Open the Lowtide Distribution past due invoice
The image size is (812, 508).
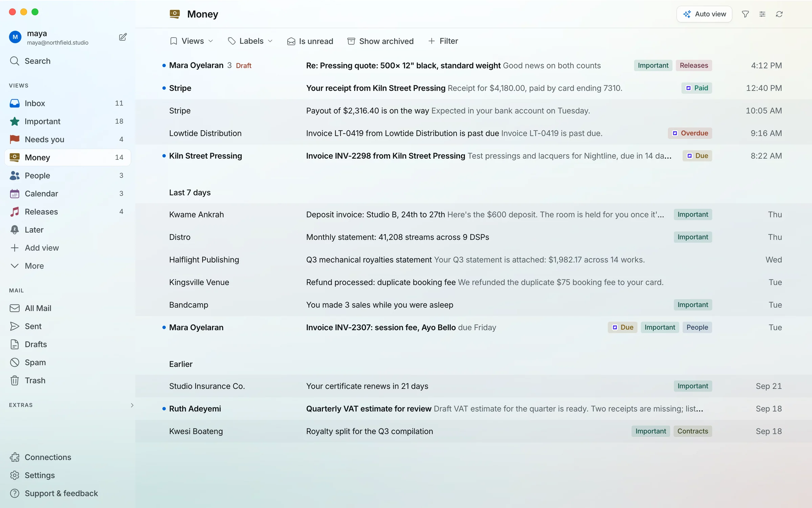(474, 133)
